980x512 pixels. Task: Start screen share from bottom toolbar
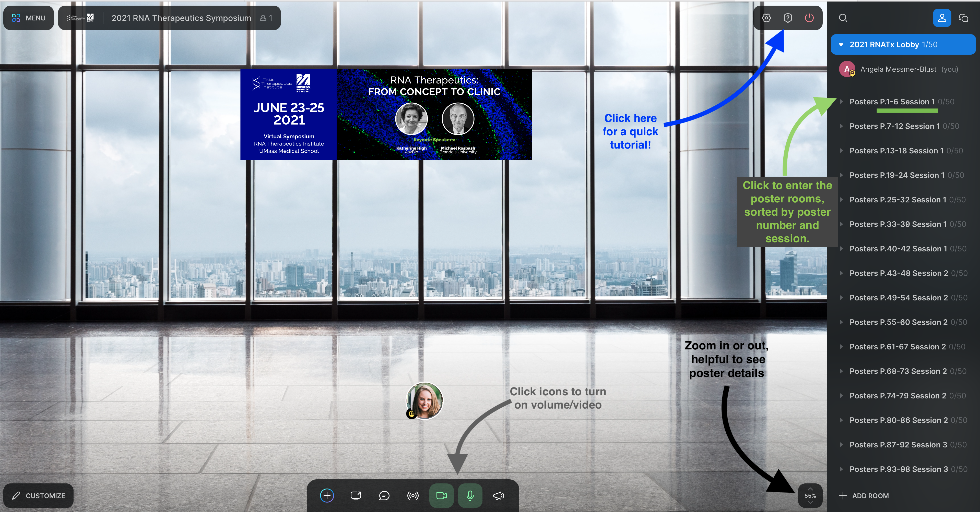point(355,495)
